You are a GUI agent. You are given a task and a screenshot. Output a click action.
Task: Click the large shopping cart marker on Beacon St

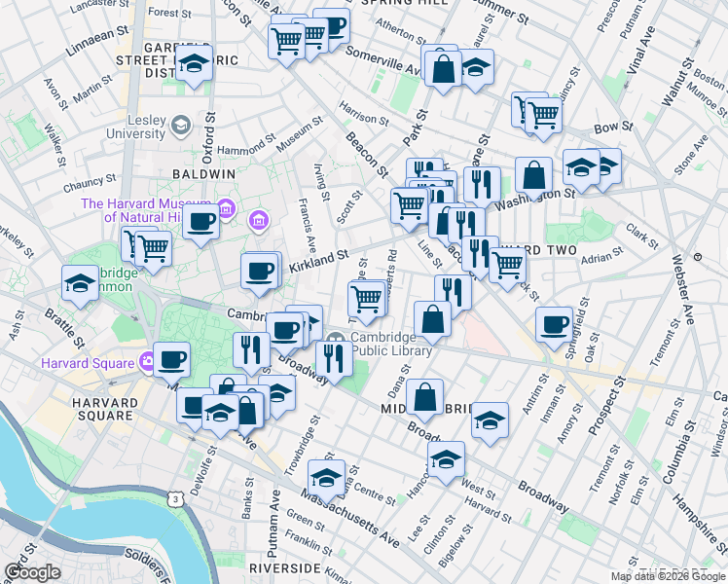click(410, 207)
